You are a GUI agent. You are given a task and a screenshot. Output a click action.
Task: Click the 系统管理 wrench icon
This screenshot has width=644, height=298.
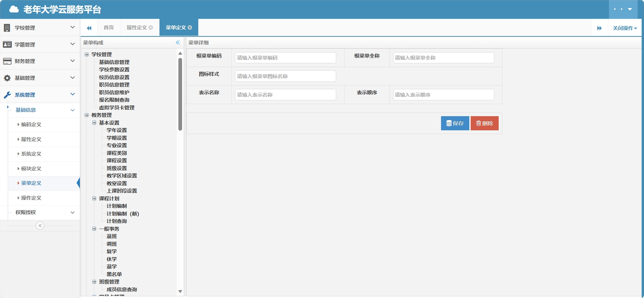tap(7, 95)
